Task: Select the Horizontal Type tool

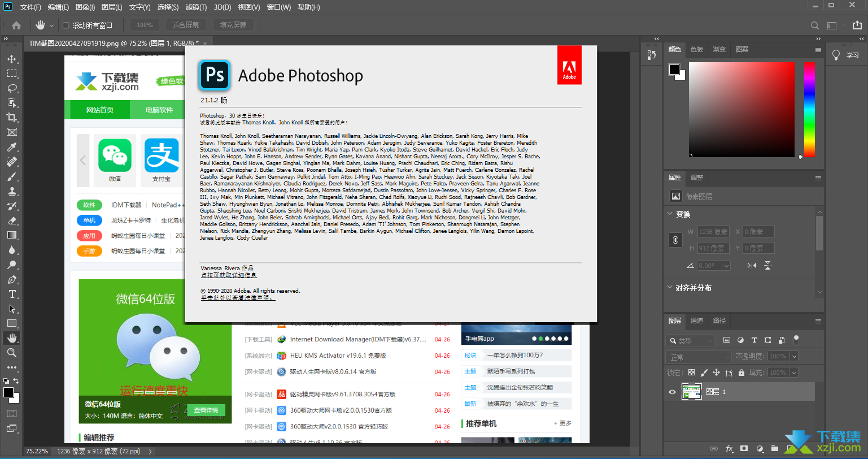Action: [12, 294]
